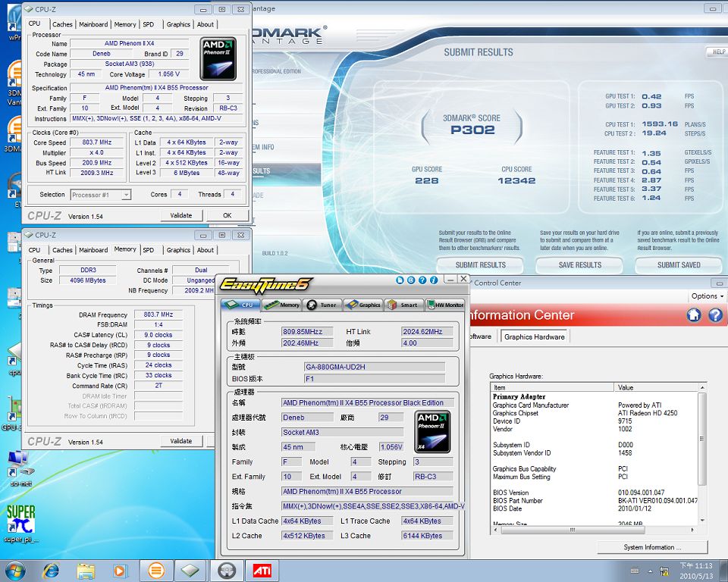Click the Item column header in Graphics Hardware list
This screenshot has width=728, height=582.
(x=553, y=387)
